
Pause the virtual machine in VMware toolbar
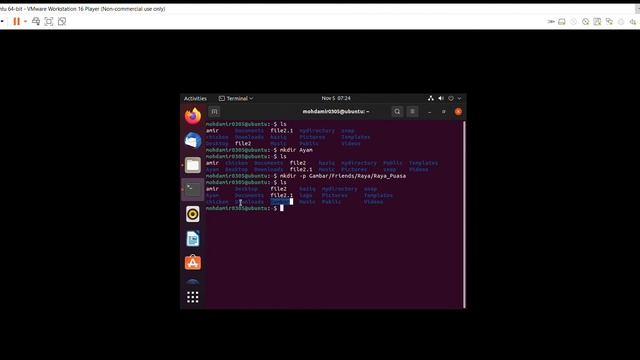coord(16,21)
